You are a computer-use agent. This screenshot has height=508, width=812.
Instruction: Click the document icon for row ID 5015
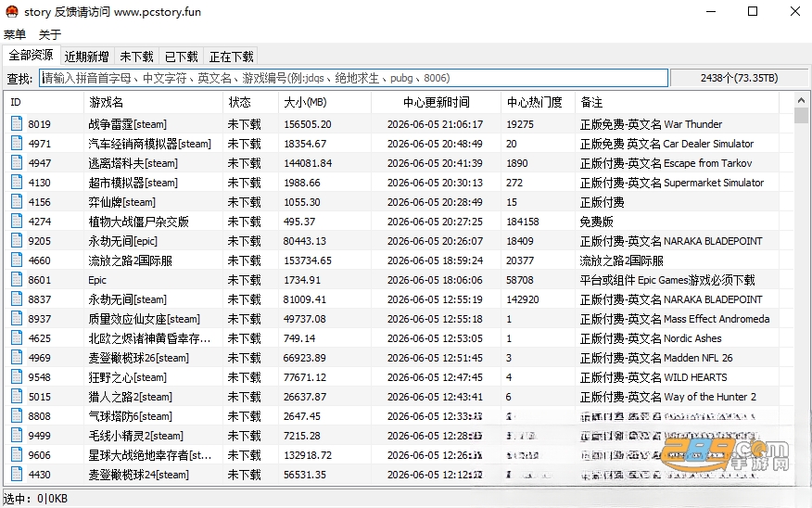click(17, 397)
